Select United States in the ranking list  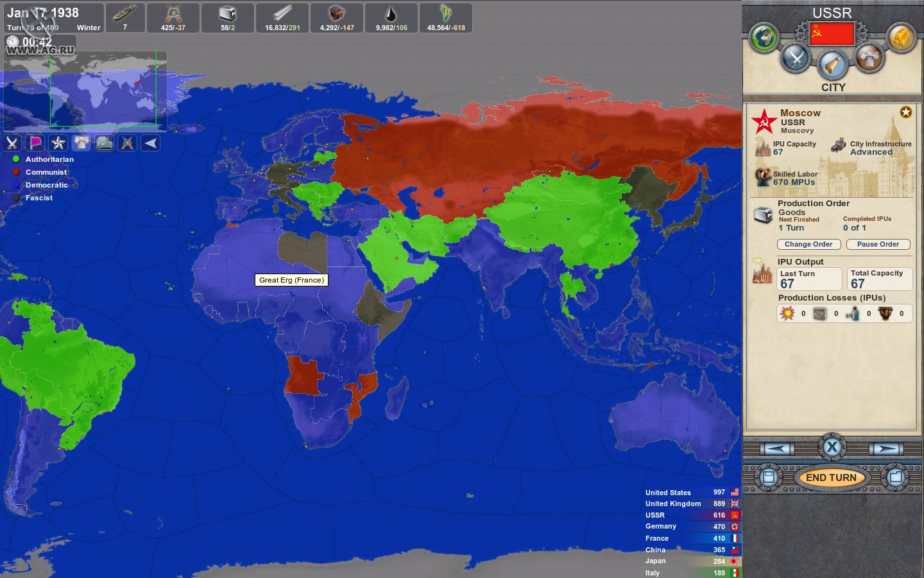(692, 493)
